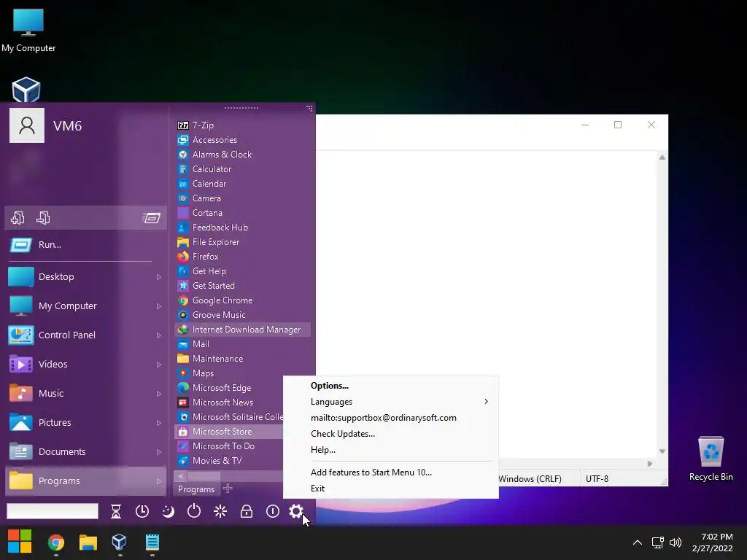Switch to the Programs tab
Screen dimensions: 747x560
196,489
